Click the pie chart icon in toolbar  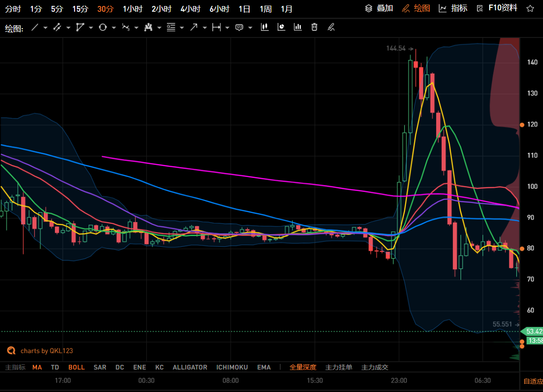[x=281, y=27]
